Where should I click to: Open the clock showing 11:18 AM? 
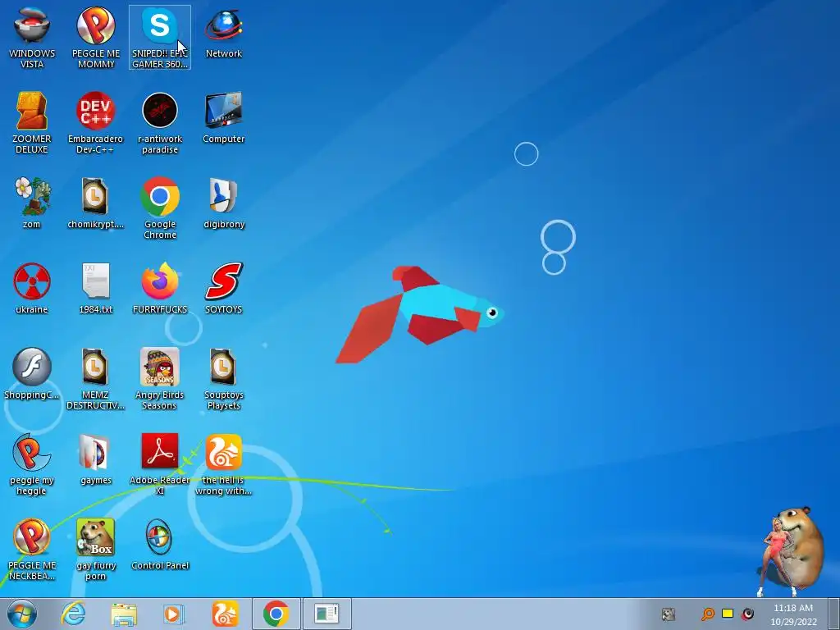point(793,614)
